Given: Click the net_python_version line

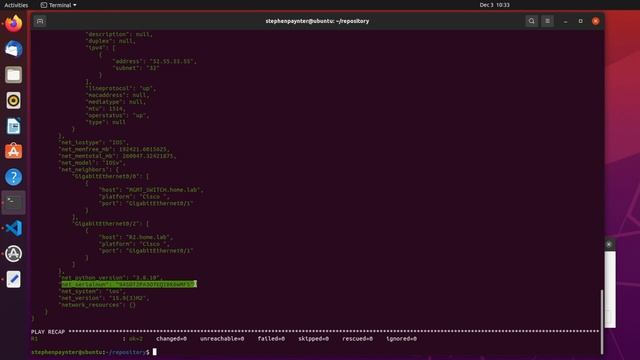Looking at the screenshot, I should pos(111,278).
